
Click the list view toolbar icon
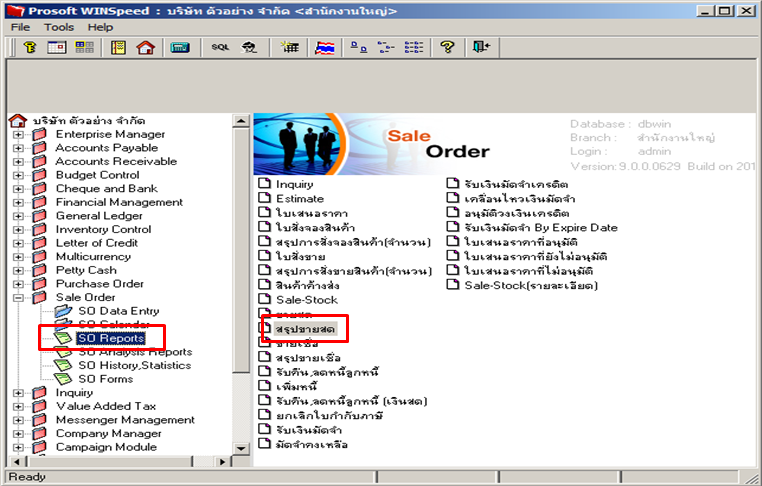pyautogui.click(x=414, y=47)
